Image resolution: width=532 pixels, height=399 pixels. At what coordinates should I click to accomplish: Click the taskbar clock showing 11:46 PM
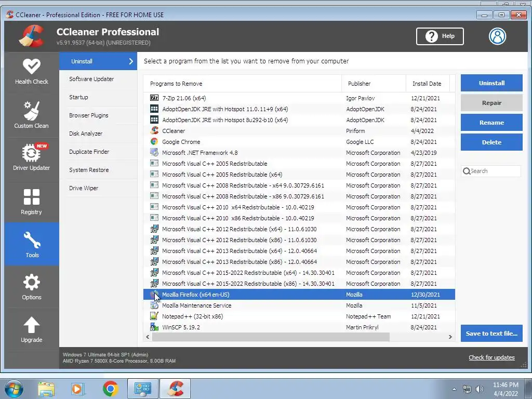(505, 389)
